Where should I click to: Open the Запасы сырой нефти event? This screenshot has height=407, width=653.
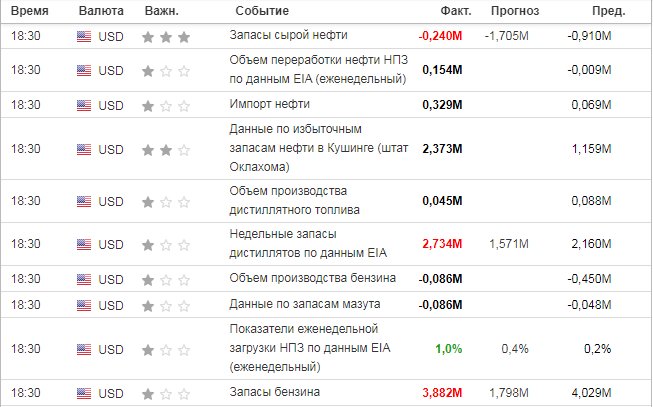[288, 35]
